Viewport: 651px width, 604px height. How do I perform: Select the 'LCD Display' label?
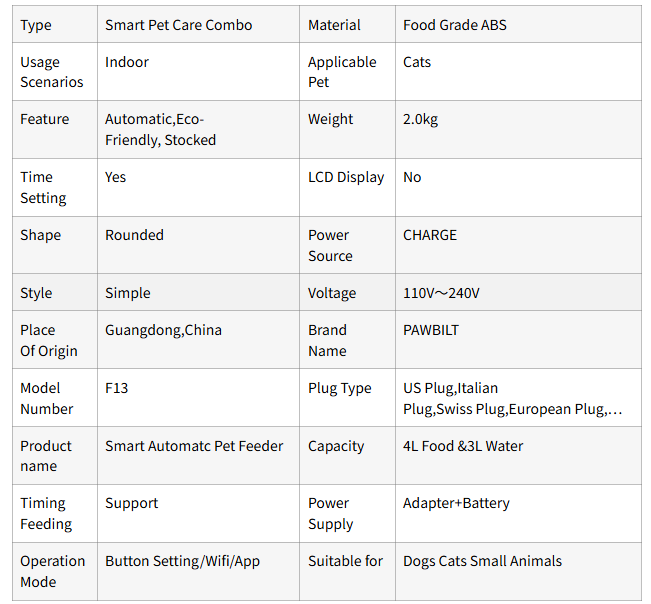coord(346,177)
